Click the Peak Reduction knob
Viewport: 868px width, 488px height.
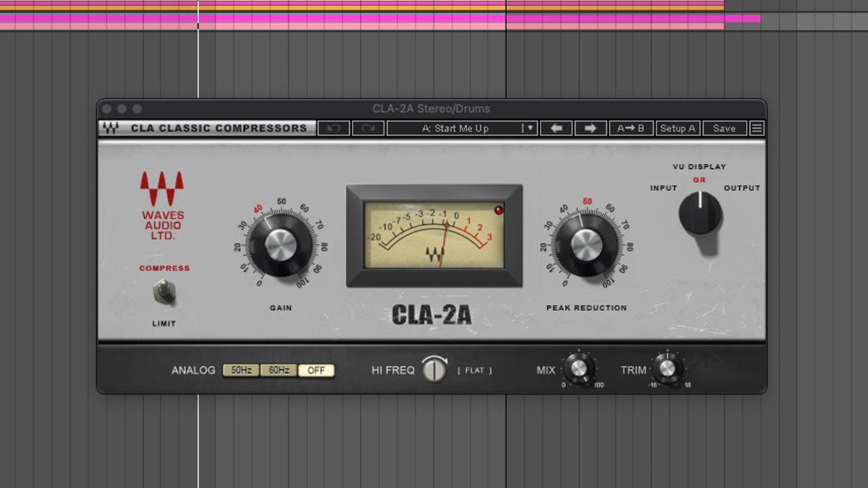(x=587, y=245)
